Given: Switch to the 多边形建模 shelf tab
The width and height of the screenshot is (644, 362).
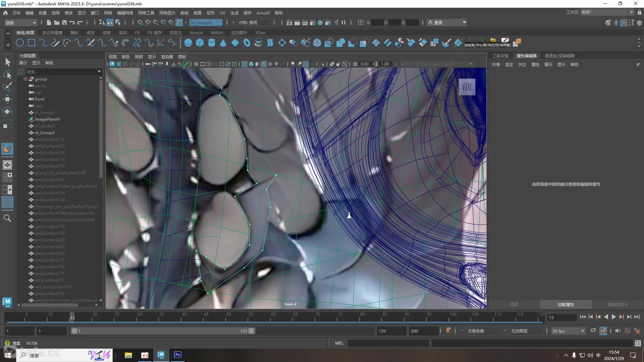Looking at the screenshot, I should [52, 33].
